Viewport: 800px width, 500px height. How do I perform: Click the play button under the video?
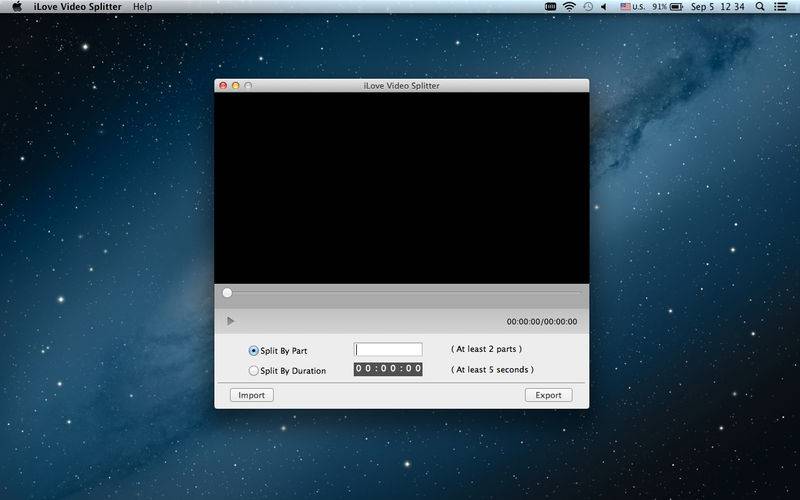(x=230, y=321)
